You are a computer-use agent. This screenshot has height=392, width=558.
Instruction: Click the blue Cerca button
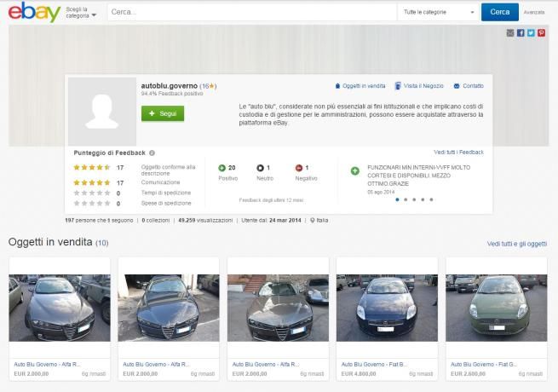tap(499, 12)
